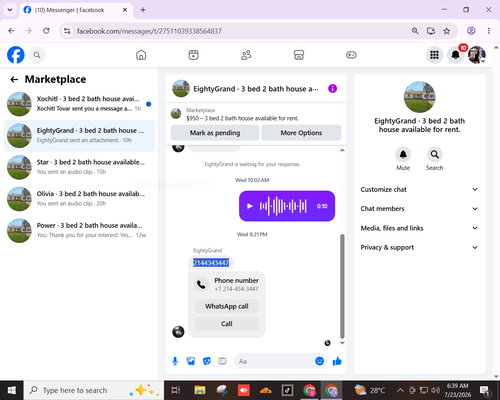Screen dimensions: 500x400
Task: Open the notifications bell with 10 badge
Action: [456, 55]
